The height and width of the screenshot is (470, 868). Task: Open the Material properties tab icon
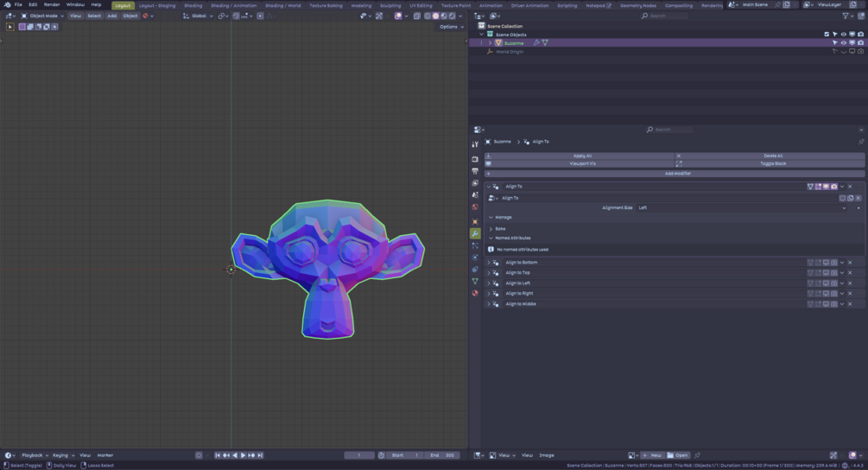(475, 294)
